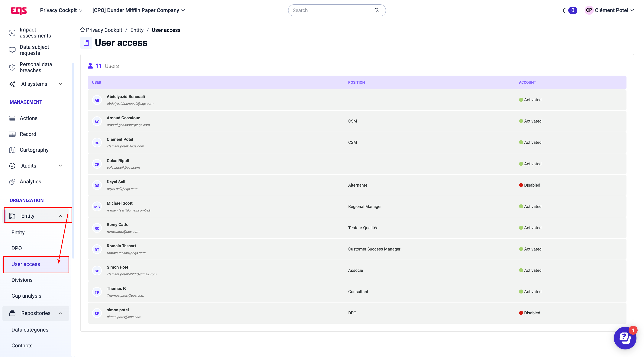Sort by the POSITION column header

pyautogui.click(x=356, y=82)
